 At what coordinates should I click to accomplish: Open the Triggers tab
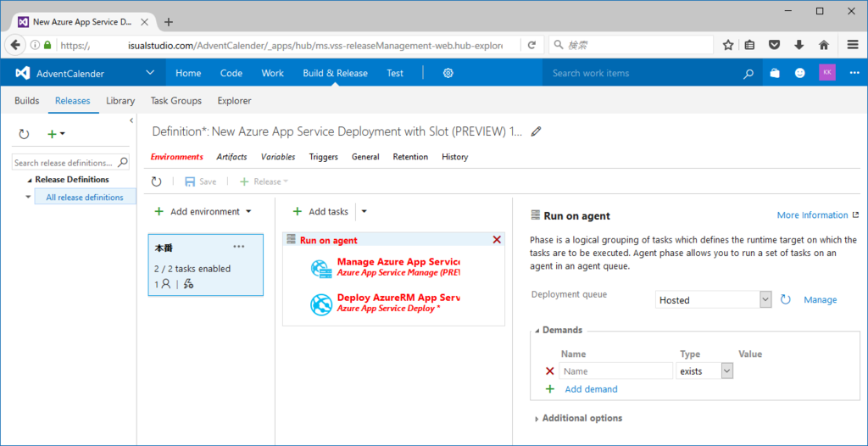(323, 157)
